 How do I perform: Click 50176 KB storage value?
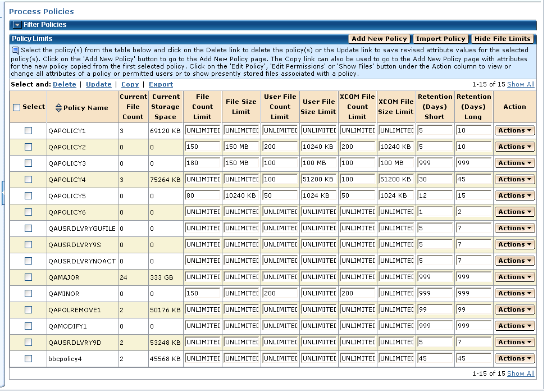pyautogui.click(x=165, y=310)
